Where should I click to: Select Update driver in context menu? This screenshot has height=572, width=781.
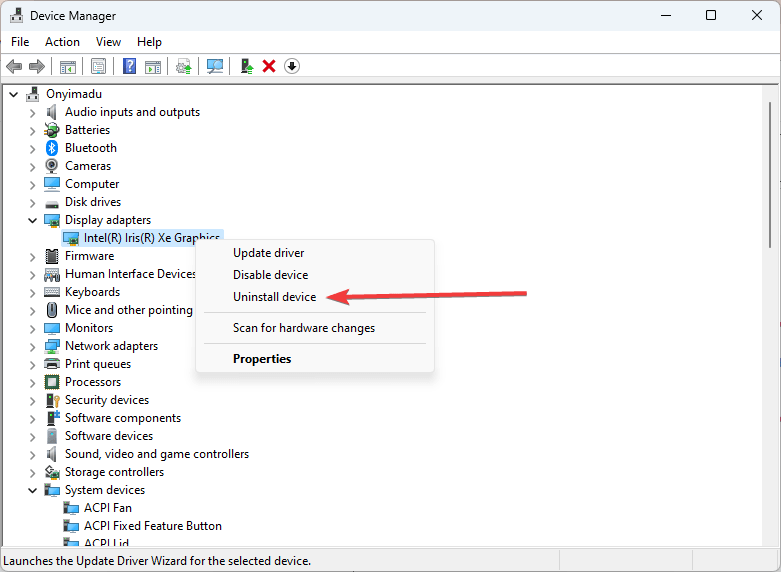click(268, 253)
